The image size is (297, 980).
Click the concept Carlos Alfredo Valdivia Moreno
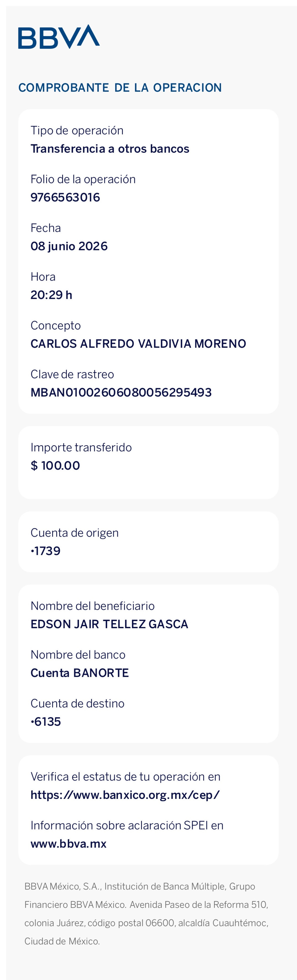coord(138,343)
